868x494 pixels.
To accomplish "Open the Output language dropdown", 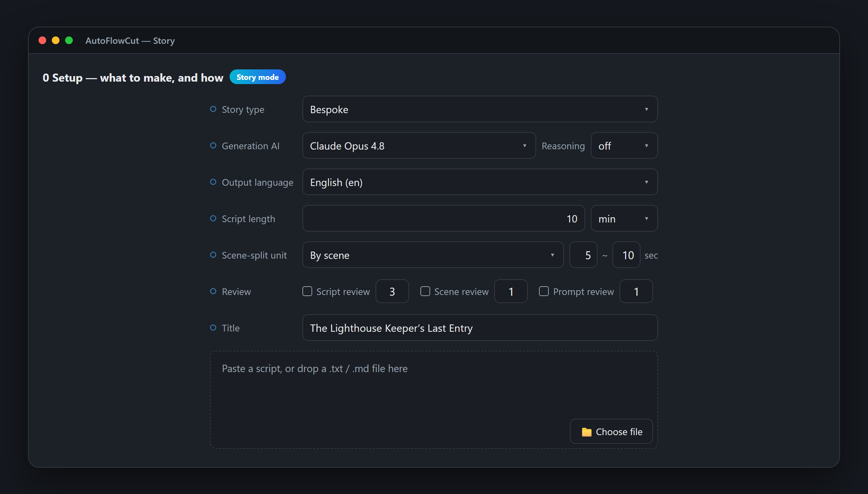I will pyautogui.click(x=480, y=182).
